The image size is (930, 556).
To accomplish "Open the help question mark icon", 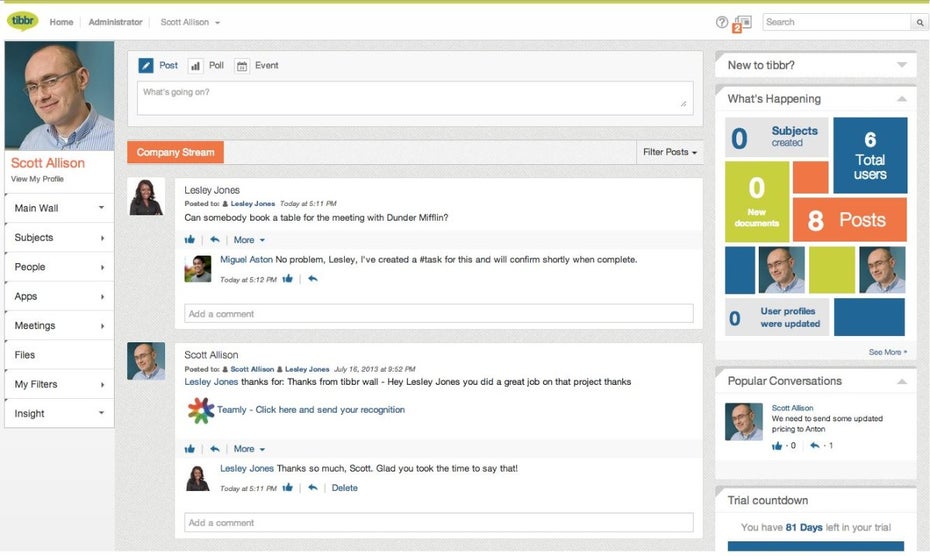I will tap(722, 22).
